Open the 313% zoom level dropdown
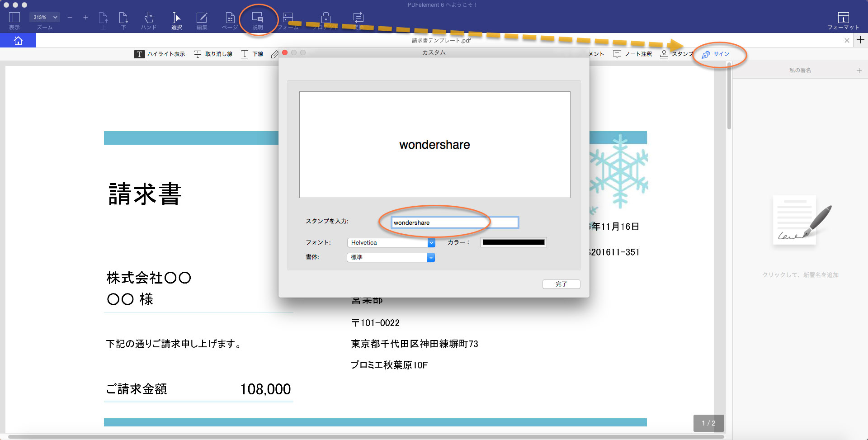Image resolution: width=868 pixels, height=440 pixels. 45,17
